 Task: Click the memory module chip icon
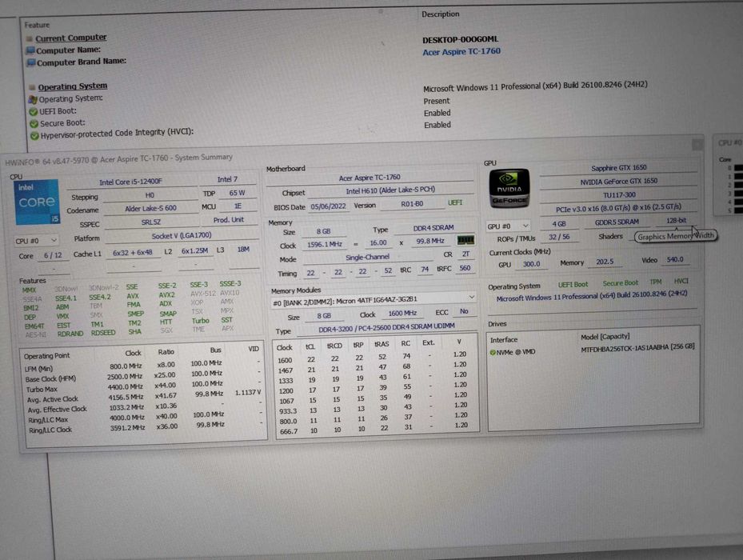coord(465,241)
